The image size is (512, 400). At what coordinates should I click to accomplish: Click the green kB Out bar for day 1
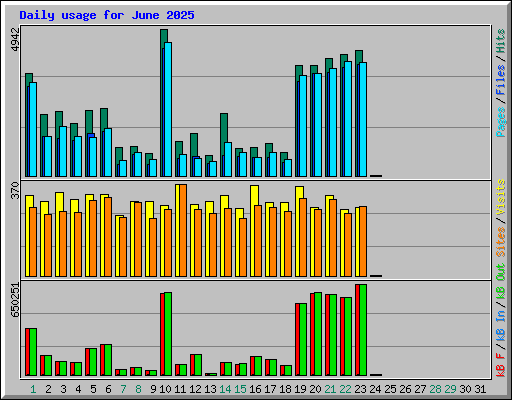coord(33,352)
